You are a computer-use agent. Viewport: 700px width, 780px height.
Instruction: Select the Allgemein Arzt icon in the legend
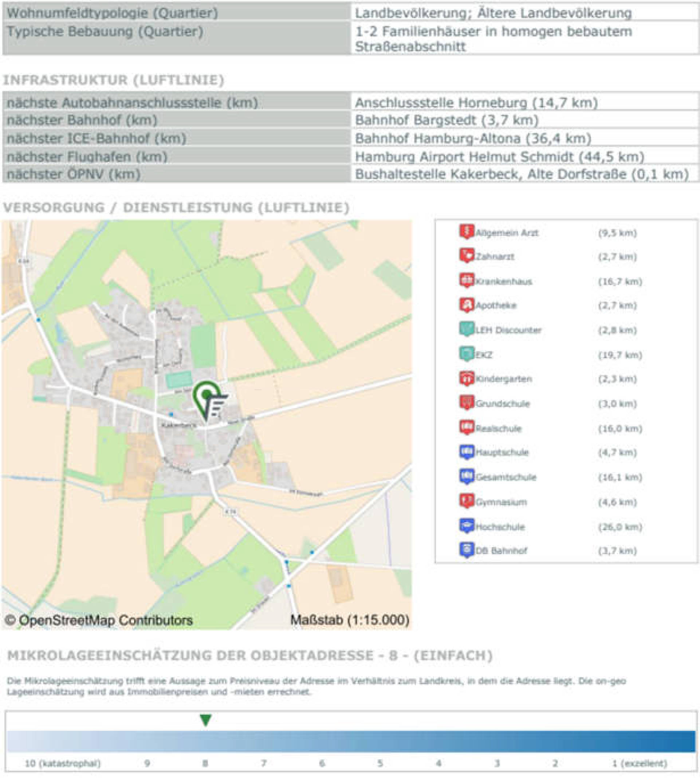[467, 232]
